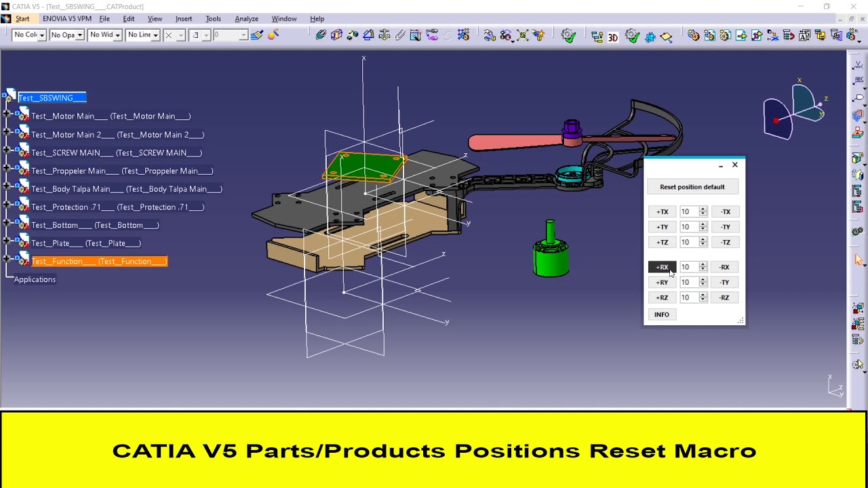
Task: Select root node Test__SBSWING___
Action: tap(52, 98)
